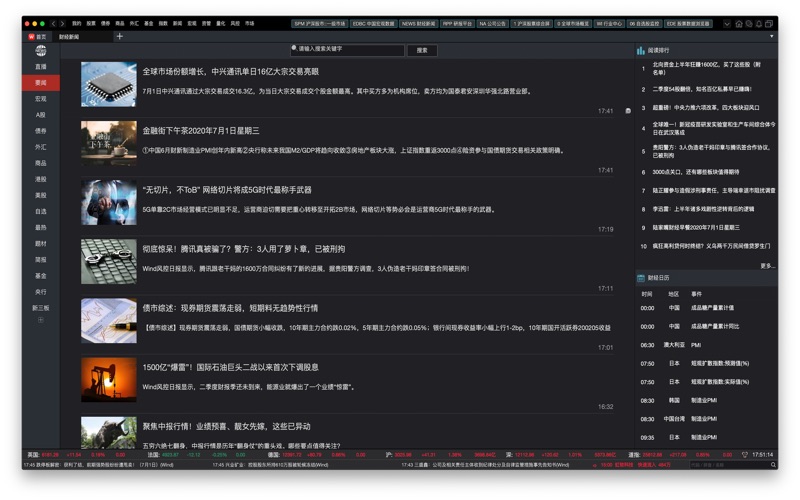The width and height of the screenshot is (800, 500).
Task: Select 央行 in the left sidebar
Action: click(x=41, y=292)
